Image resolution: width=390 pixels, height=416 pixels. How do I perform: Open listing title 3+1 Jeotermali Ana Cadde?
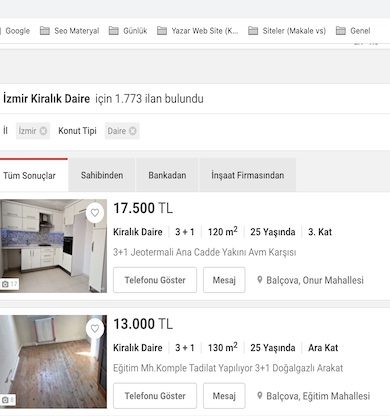(204, 252)
